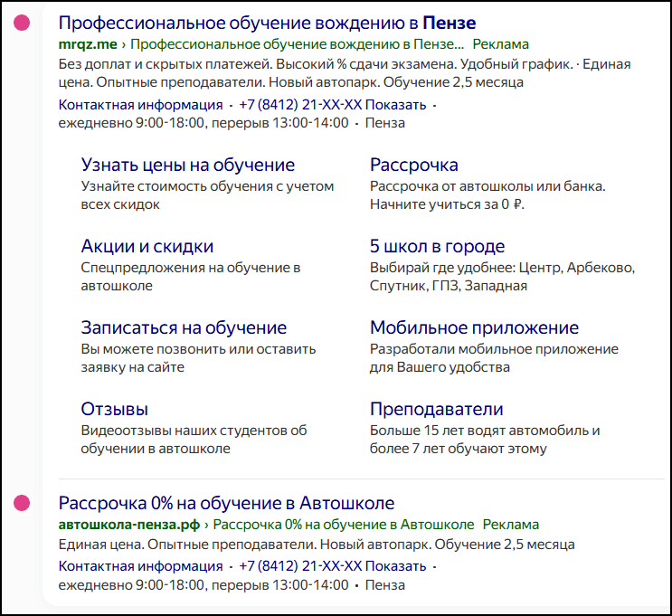Click the mrqz.me domain link
672x616 pixels.
coord(87,44)
